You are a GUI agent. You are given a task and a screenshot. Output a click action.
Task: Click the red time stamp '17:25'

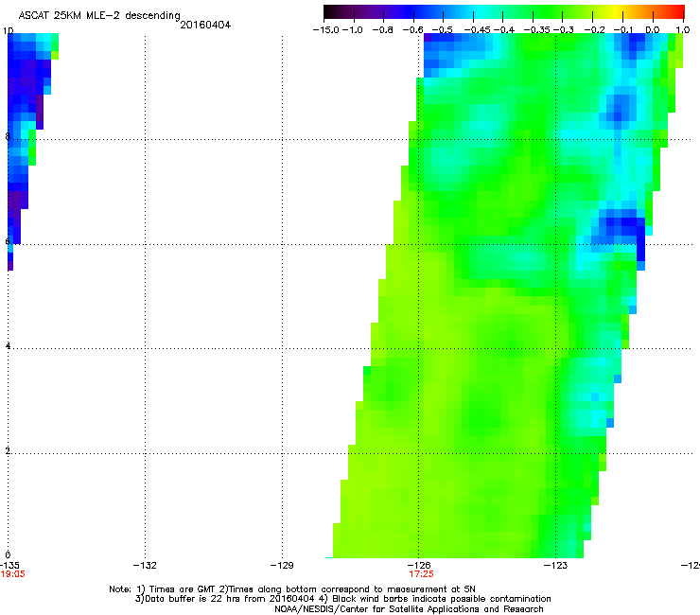422,574
